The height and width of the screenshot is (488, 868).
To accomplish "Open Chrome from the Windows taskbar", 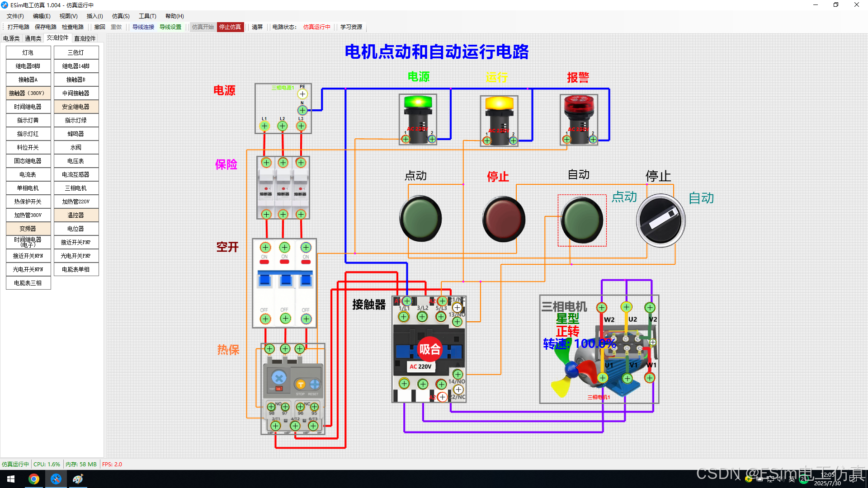I will pyautogui.click(x=34, y=479).
